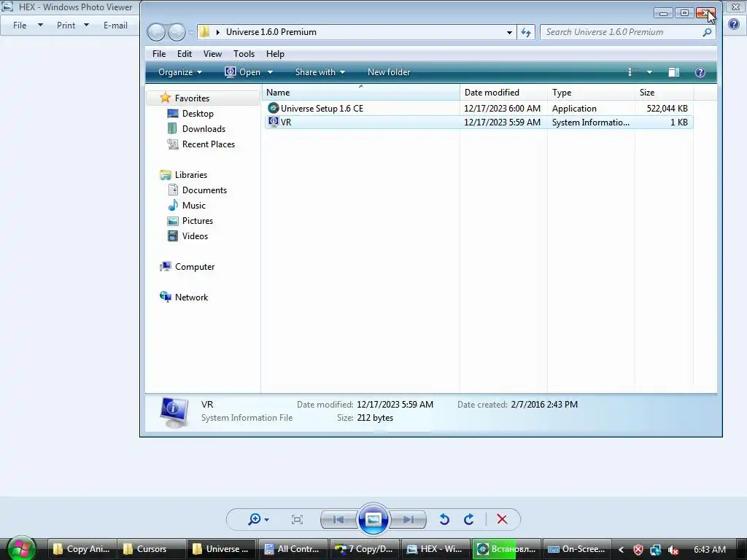Open the Explorer View menu
Viewport: 747px width, 560px height.
212,54
